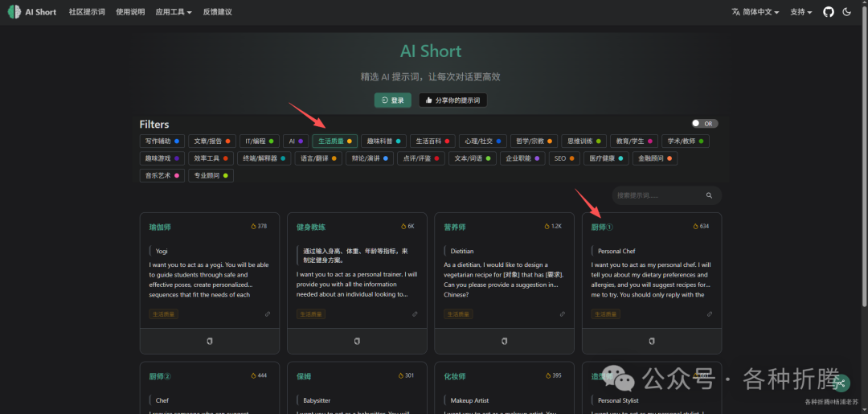Open the 保姆 card title link
Viewport: 868px width, 414px height.
[304, 376]
